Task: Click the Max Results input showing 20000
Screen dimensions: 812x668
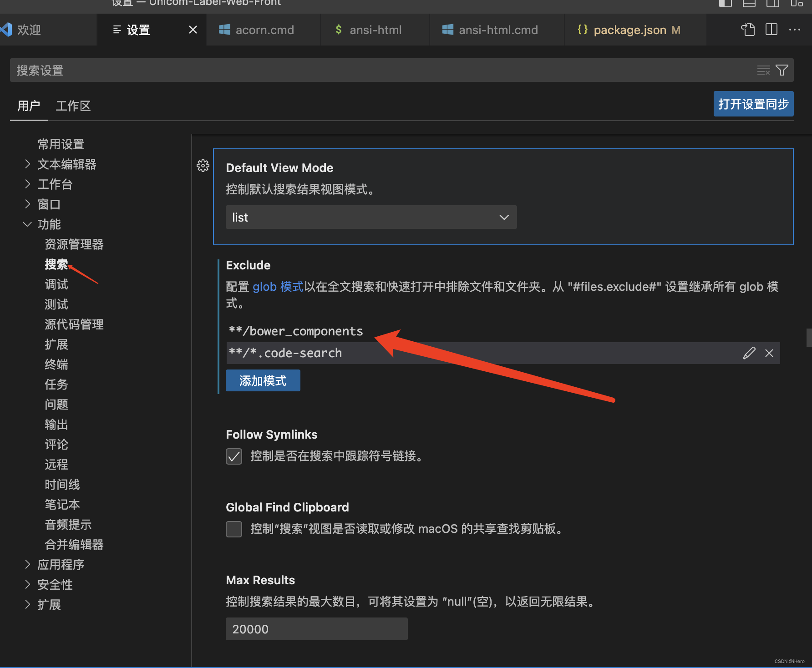Action: pos(316,629)
